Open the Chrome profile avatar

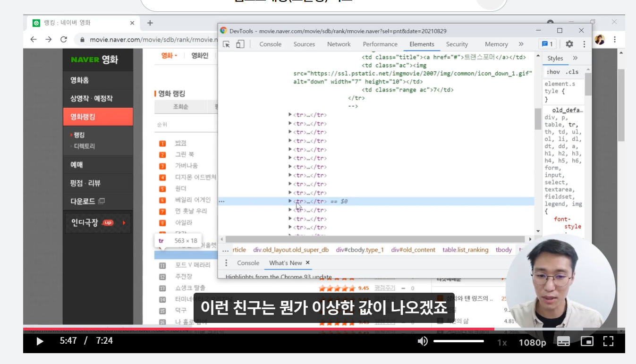point(600,40)
